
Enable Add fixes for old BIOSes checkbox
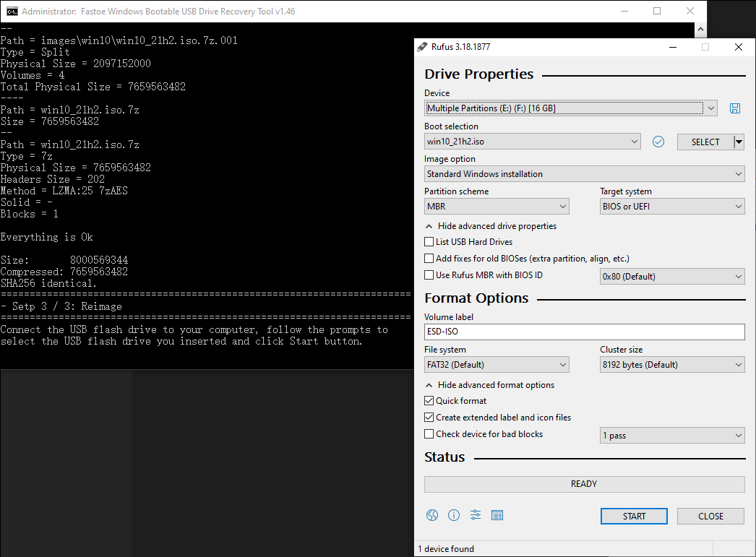pos(429,258)
